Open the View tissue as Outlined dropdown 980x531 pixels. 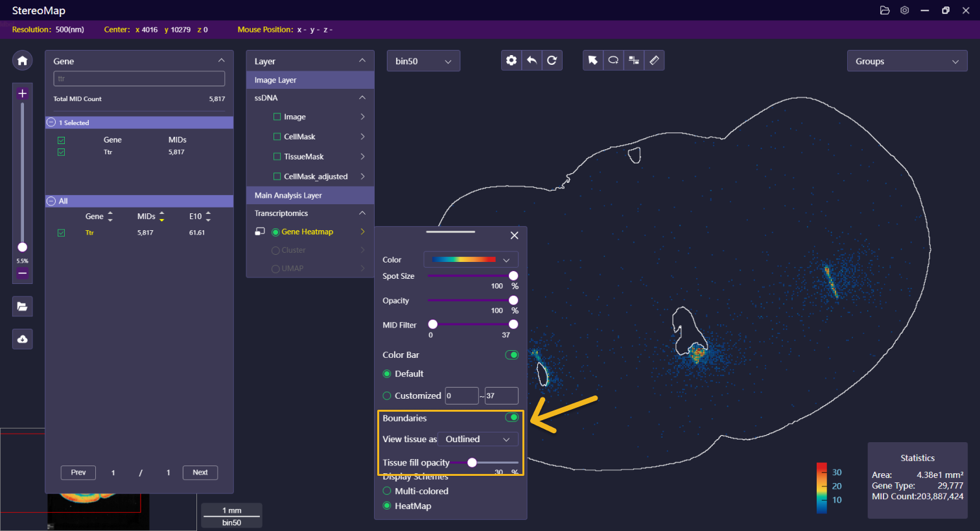[478, 439]
